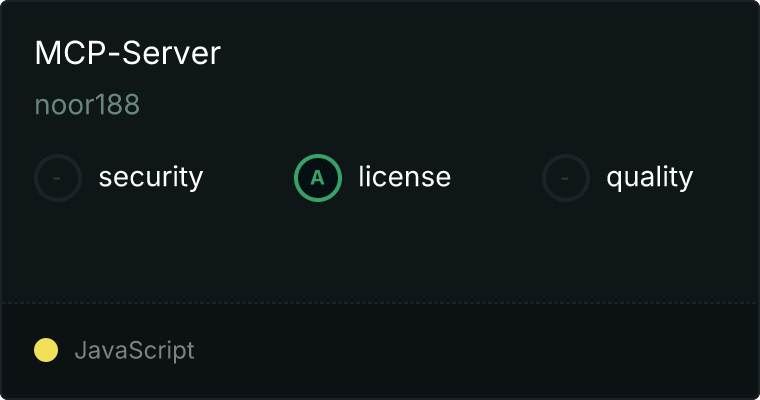Click the security label text
The height and width of the screenshot is (400, 760).
coord(151,177)
